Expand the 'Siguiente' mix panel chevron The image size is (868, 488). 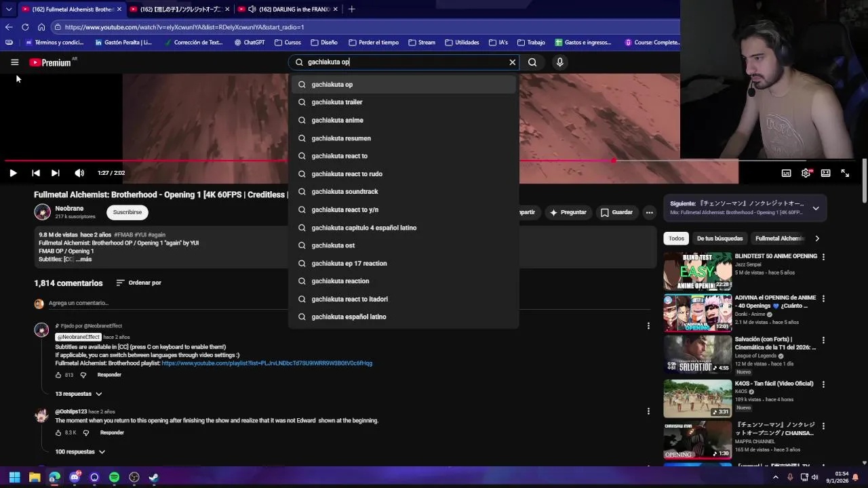(816, 208)
